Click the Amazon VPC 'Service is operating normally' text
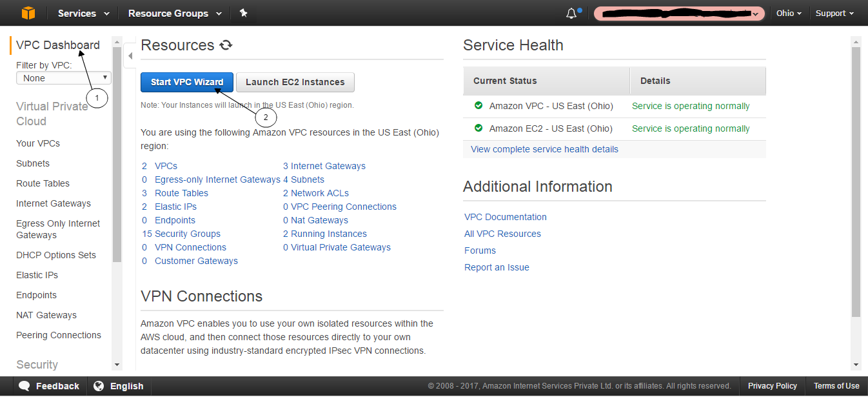Image resolution: width=868 pixels, height=397 pixels. tap(691, 106)
